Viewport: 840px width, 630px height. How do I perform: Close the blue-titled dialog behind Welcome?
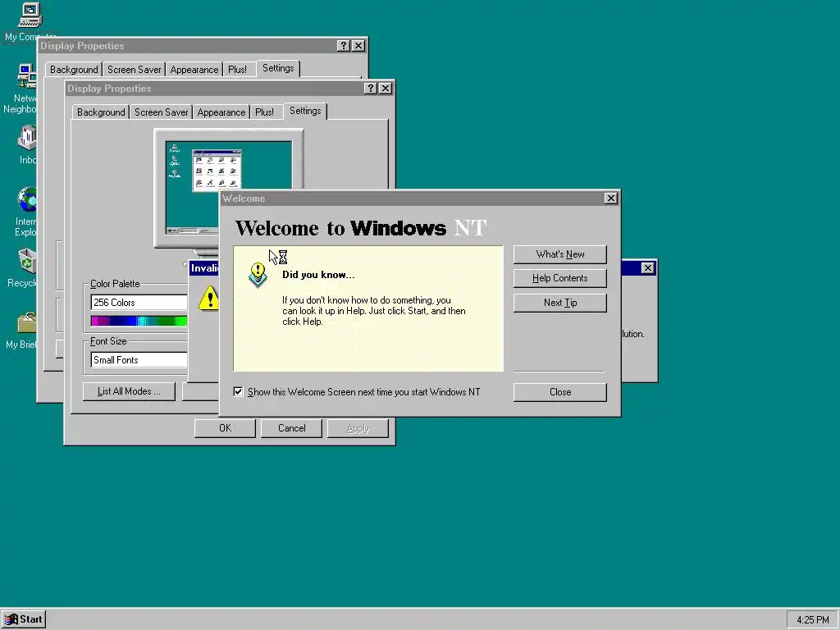(648, 268)
